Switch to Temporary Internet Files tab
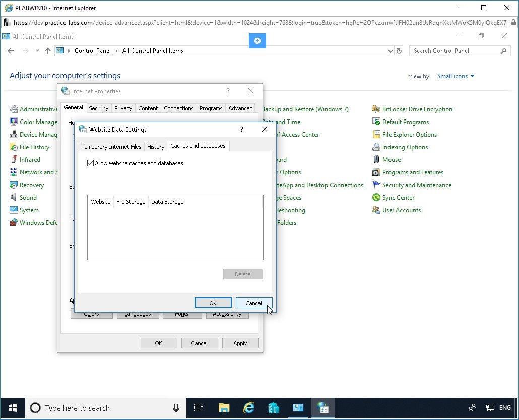This screenshot has height=420, width=519. (x=111, y=146)
